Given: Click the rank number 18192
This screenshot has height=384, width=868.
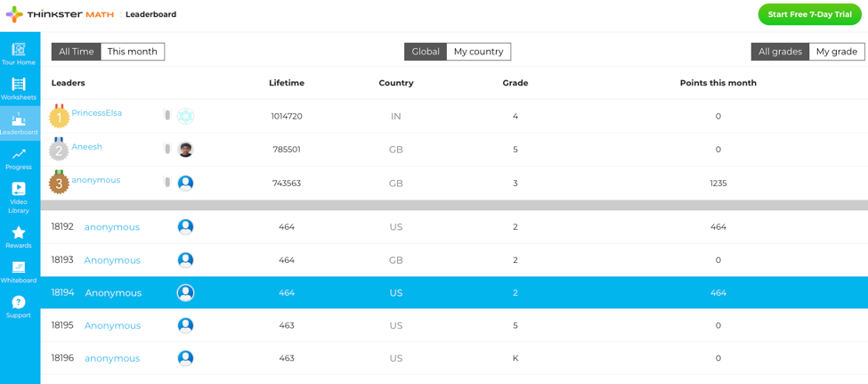Looking at the screenshot, I should click(62, 226).
